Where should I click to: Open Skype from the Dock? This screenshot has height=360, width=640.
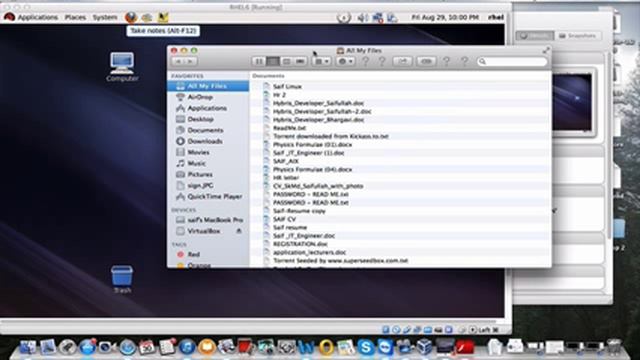pos(366,347)
